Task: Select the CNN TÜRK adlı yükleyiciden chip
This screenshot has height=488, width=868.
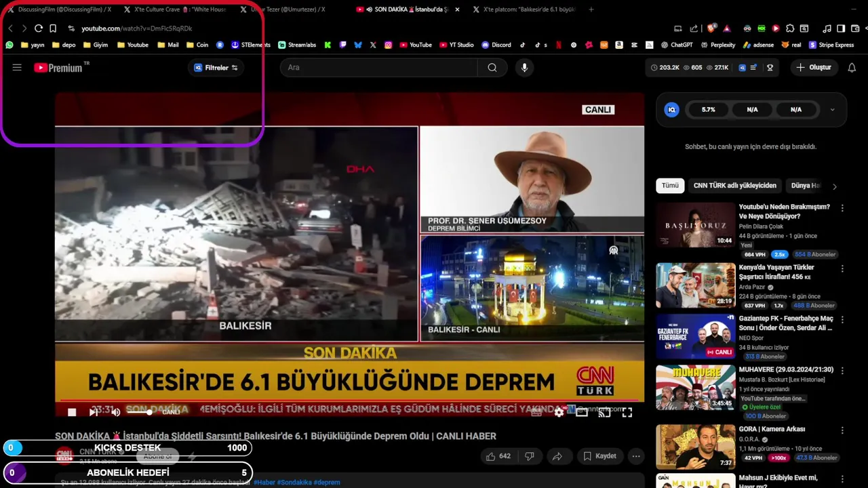Action: click(734, 186)
